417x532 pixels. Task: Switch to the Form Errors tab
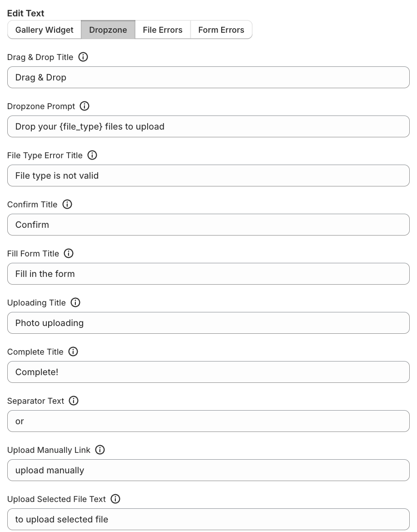[x=221, y=30]
